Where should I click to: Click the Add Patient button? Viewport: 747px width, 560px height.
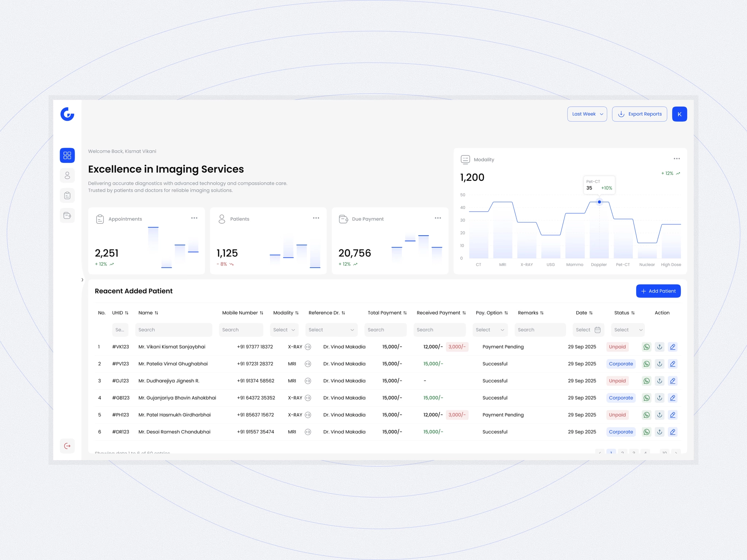[658, 291]
